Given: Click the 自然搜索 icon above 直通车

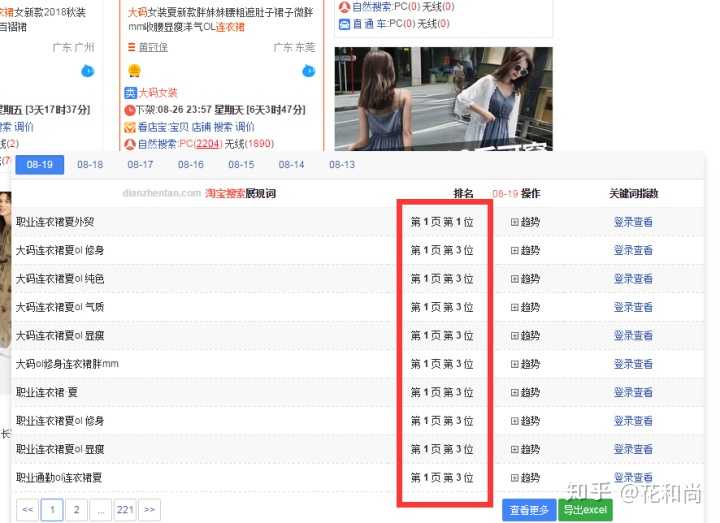Looking at the screenshot, I should (344, 7).
